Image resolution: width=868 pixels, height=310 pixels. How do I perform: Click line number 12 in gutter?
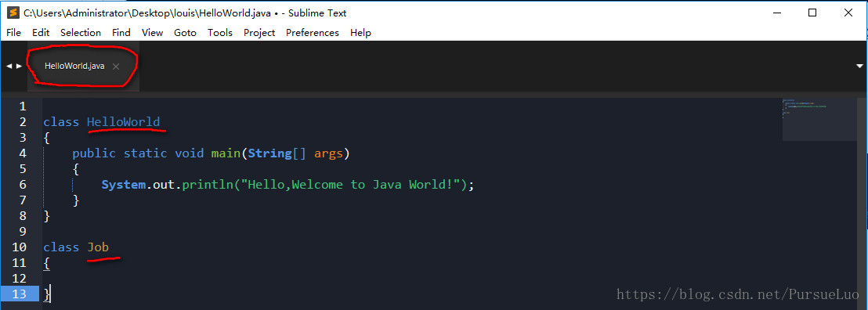point(19,279)
